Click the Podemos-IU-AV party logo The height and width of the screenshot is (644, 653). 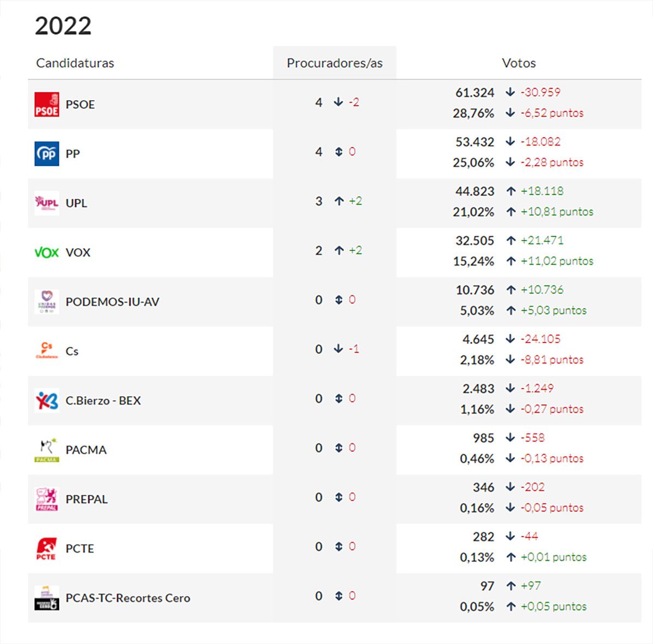(x=47, y=302)
